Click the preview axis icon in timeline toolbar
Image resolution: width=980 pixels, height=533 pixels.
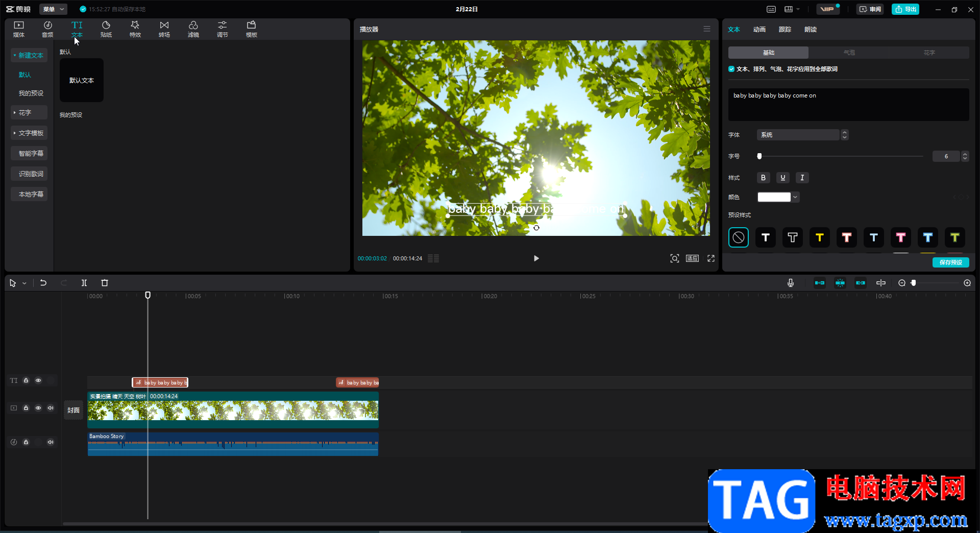(x=881, y=283)
